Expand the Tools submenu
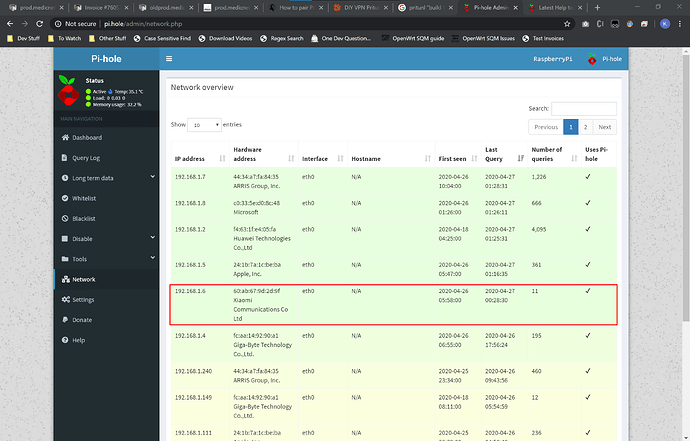The height and width of the screenshot is (441, 690). click(x=80, y=259)
